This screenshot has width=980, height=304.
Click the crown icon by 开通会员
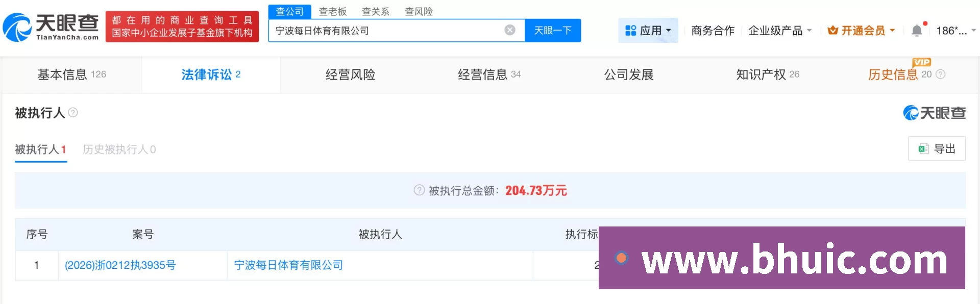pos(832,31)
